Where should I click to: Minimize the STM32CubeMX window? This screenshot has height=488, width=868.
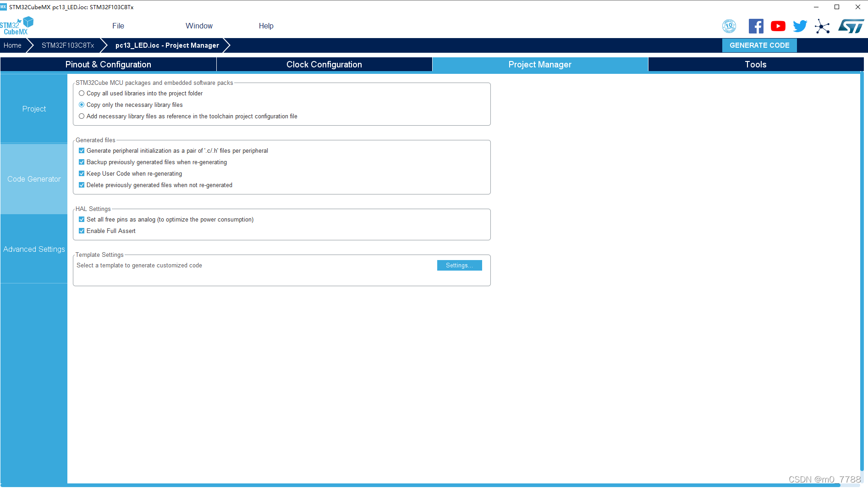[816, 7]
